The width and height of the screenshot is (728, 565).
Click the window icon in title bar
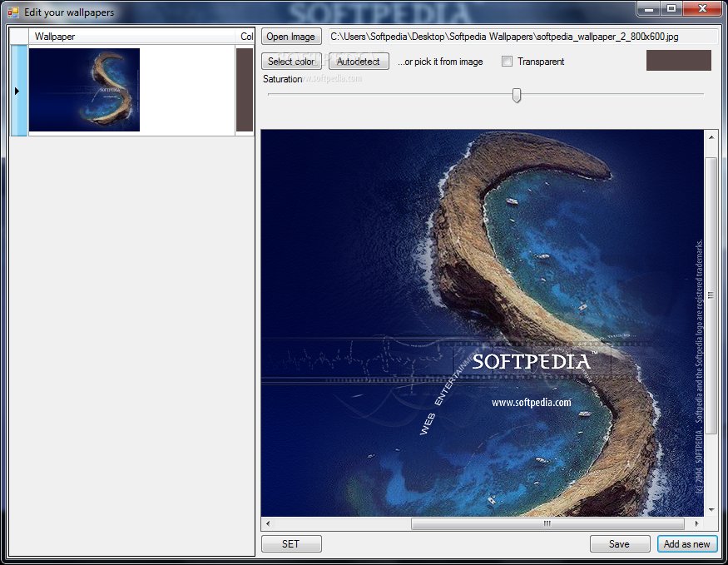coord(13,12)
